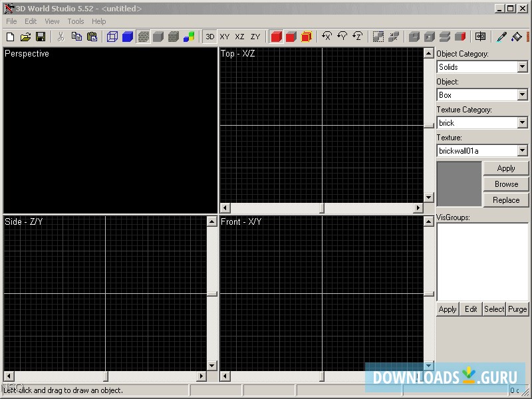Click Top X/Z view scroll-down arrow

click(429, 197)
